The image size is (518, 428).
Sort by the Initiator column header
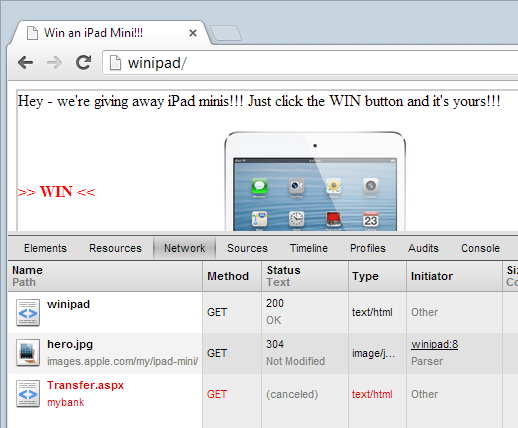(454, 276)
